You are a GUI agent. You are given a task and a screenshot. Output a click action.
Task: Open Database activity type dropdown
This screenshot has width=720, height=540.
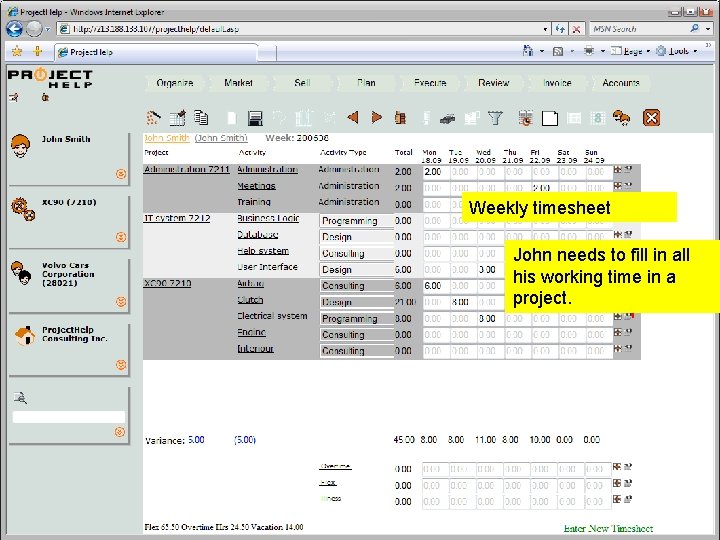pyautogui.click(x=356, y=237)
